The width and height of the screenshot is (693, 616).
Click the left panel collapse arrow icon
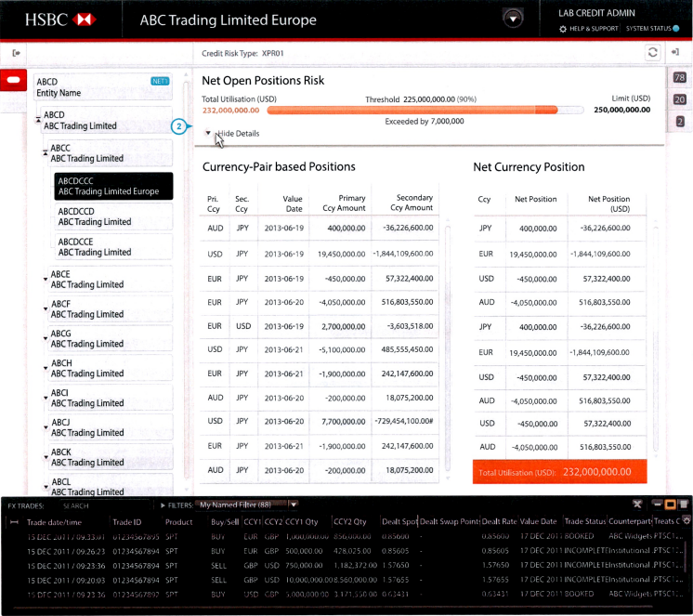tap(17, 53)
